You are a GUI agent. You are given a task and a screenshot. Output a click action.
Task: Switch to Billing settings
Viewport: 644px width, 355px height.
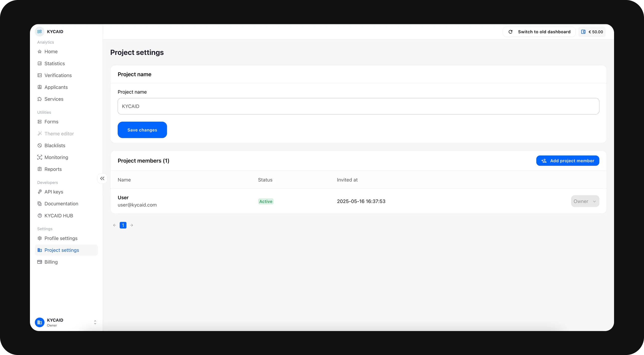point(51,262)
